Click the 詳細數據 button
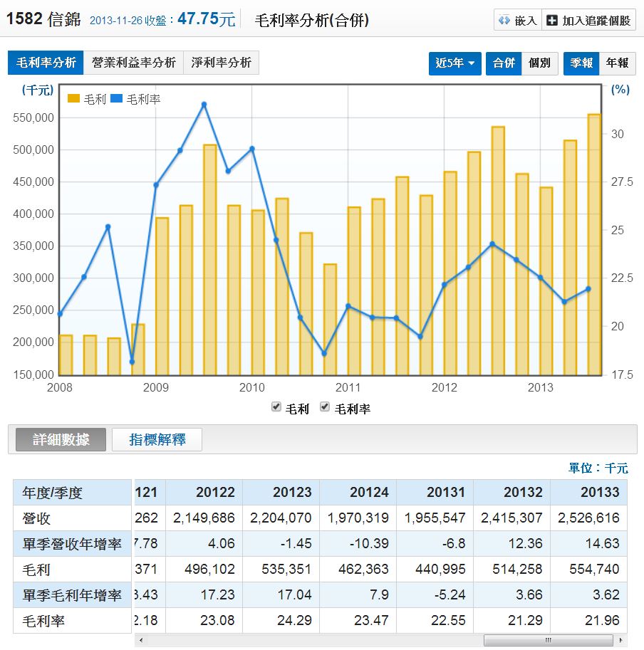This screenshot has height=650, width=644. pyautogui.click(x=61, y=439)
